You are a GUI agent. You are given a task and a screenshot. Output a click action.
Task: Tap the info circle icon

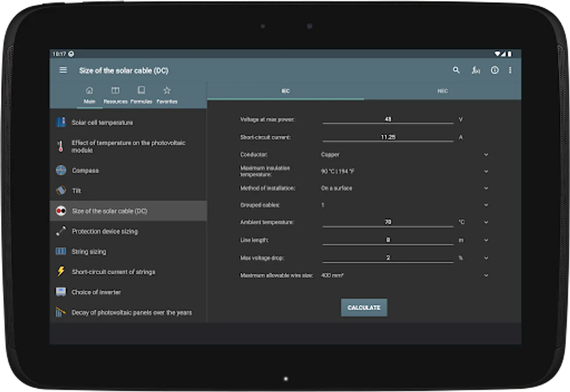click(495, 70)
